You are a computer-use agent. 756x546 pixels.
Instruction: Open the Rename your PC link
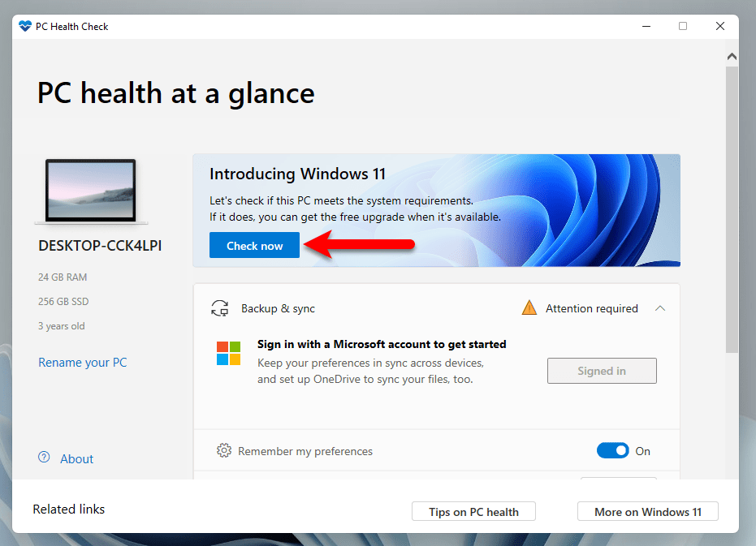coord(83,363)
